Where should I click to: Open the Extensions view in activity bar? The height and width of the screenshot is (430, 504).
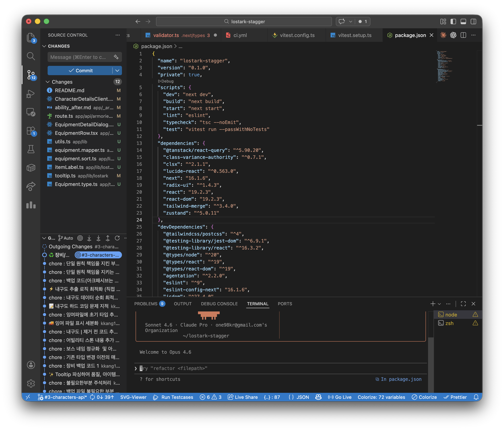coord(31,131)
